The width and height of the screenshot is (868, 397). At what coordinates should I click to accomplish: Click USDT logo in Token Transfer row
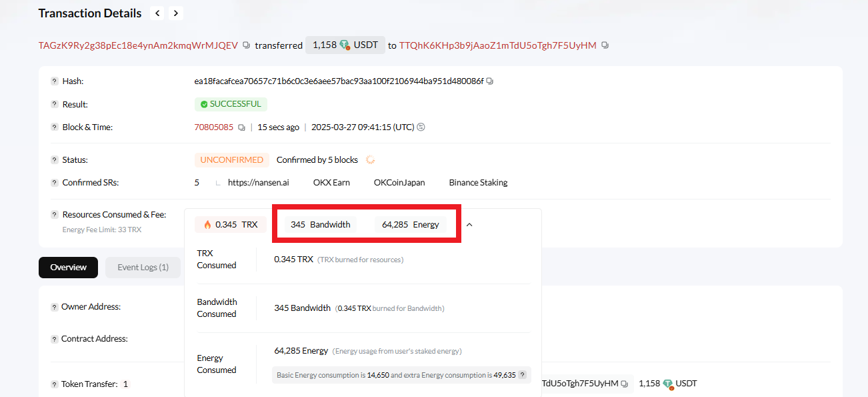click(667, 384)
